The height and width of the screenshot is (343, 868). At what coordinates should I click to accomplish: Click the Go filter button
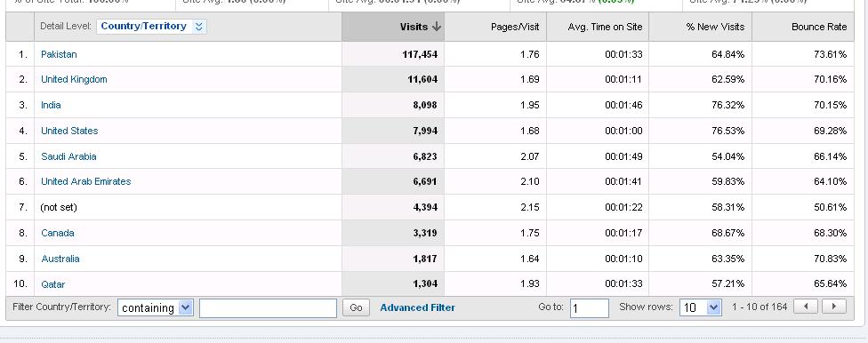(x=356, y=307)
